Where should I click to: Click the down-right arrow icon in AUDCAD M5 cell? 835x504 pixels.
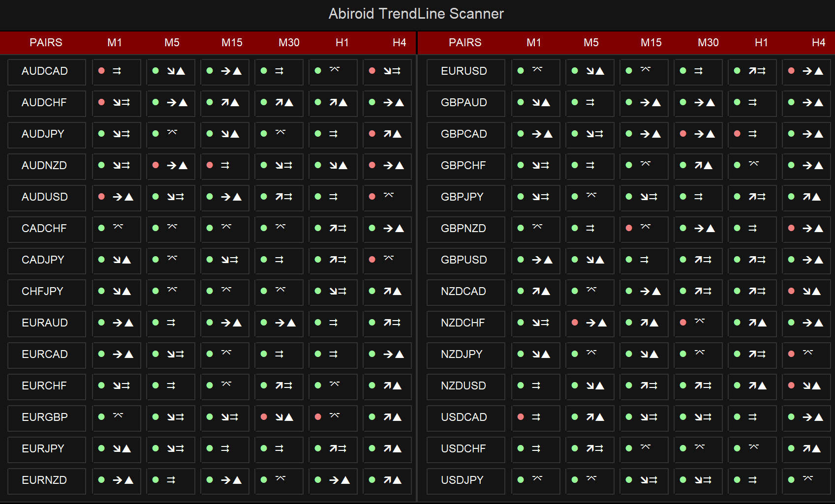point(171,71)
